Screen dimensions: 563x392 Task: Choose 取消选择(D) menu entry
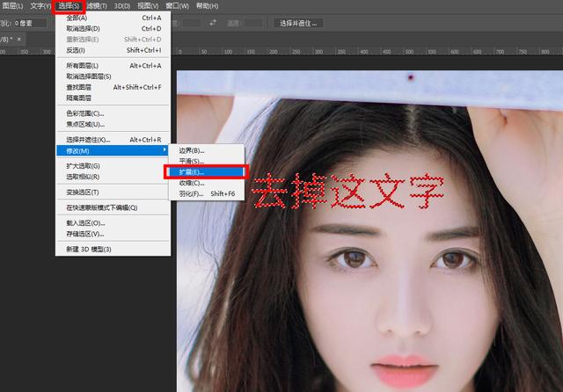click(x=113, y=29)
